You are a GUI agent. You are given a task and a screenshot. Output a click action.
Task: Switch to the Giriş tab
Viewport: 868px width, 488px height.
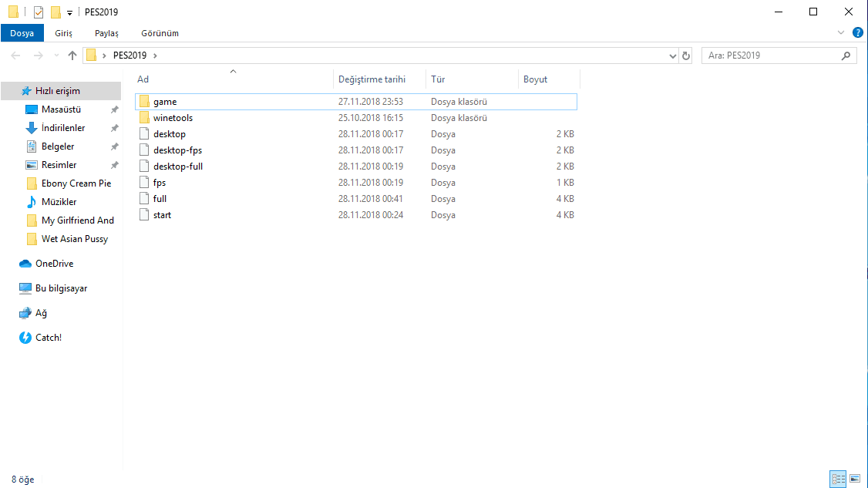64,33
